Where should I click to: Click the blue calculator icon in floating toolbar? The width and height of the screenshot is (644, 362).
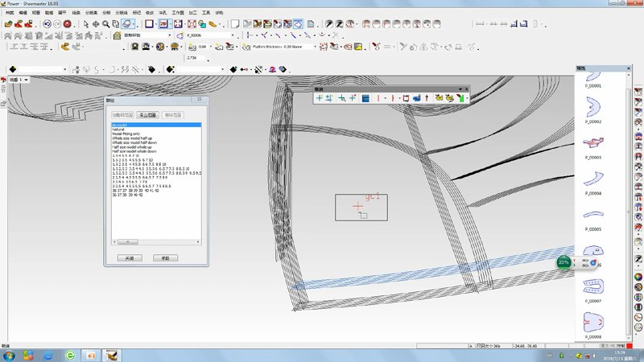click(x=365, y=98)
